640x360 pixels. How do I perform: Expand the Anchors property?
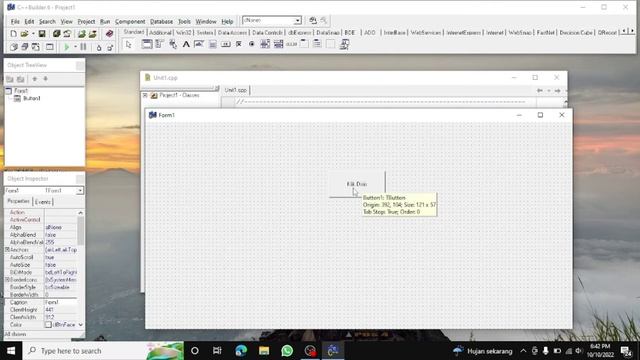pyautogui.click(x=7, y=249)
